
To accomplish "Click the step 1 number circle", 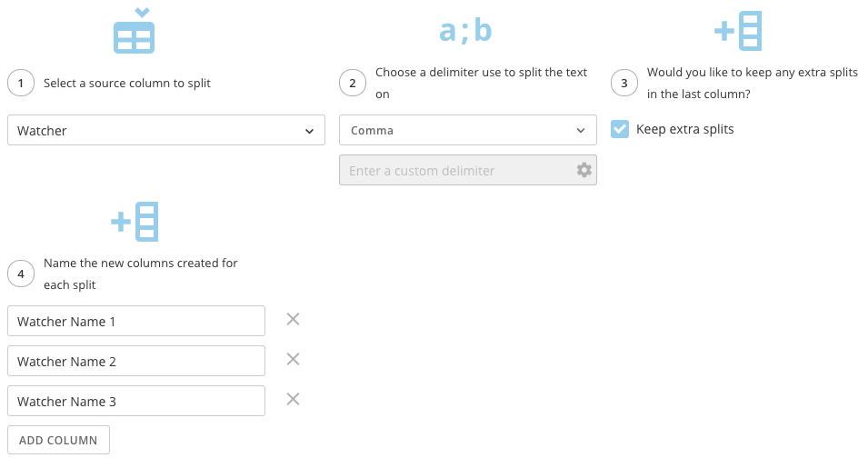I will pos(21,83).
